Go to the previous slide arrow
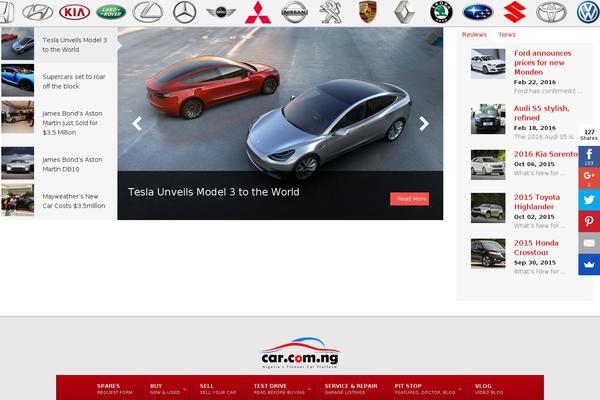The width and height of the screenshot is (600, 400). (x=137, y=124)
